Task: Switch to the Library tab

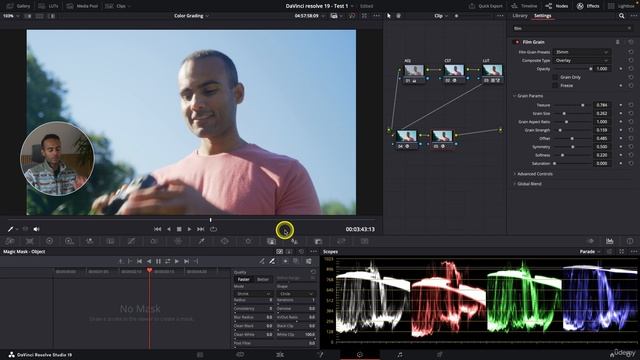Action: [520, 16]
